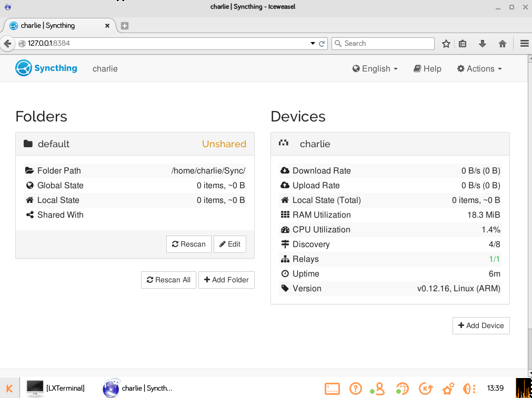Switch to LXTerminal in the taskbar

(x=56, y=389)
